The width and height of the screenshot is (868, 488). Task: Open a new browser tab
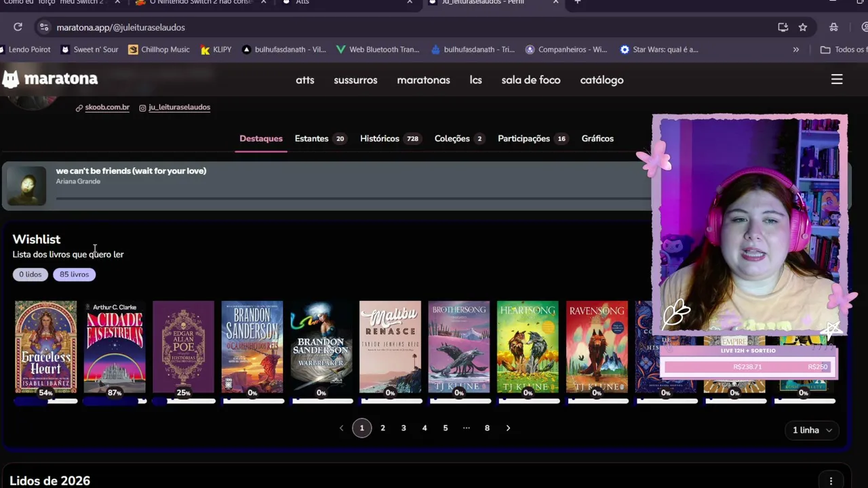(x=578, y=2)
